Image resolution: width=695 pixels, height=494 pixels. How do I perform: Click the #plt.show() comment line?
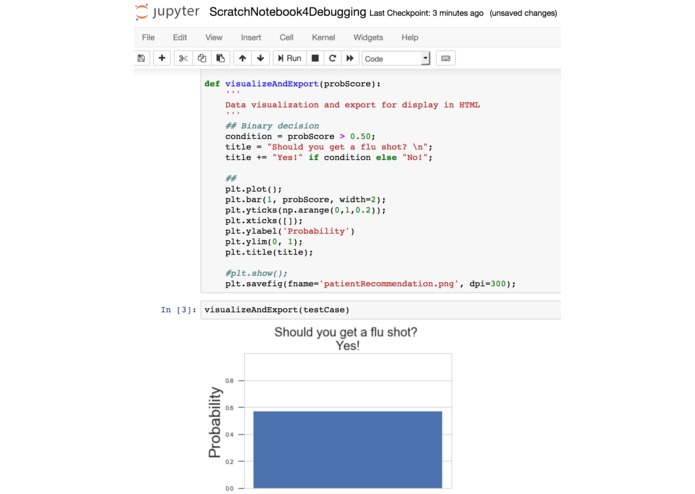[x=256, y=273]
